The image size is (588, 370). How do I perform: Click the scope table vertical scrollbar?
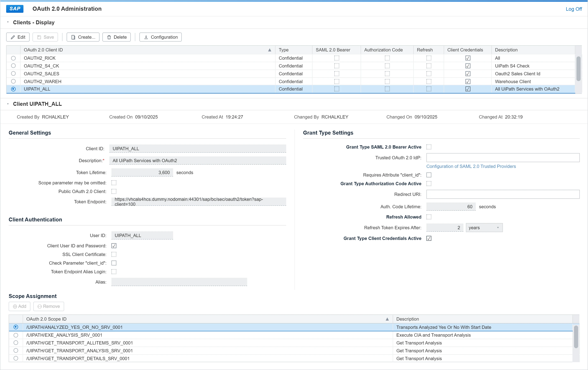pyautogui.click(x=576, y=337)
